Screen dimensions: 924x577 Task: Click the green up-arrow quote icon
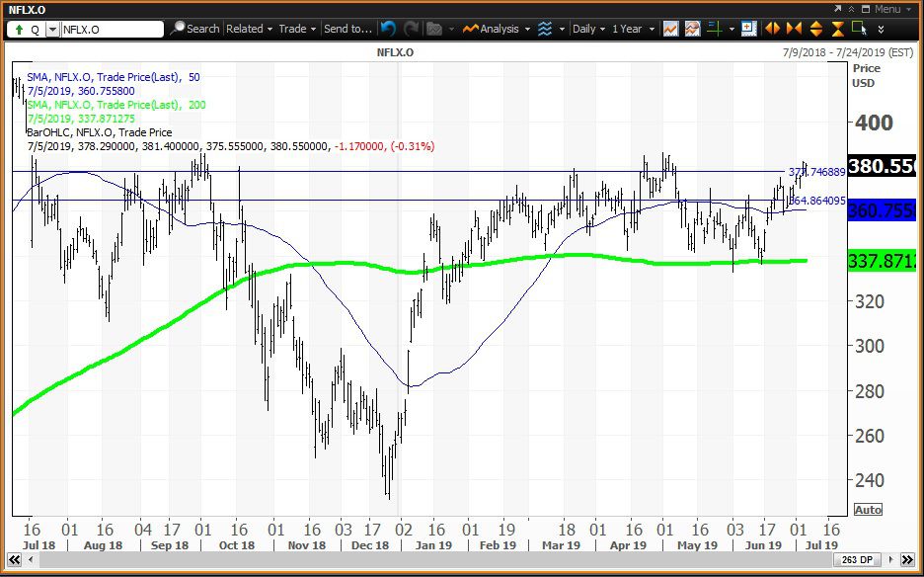tap(19, 29)
